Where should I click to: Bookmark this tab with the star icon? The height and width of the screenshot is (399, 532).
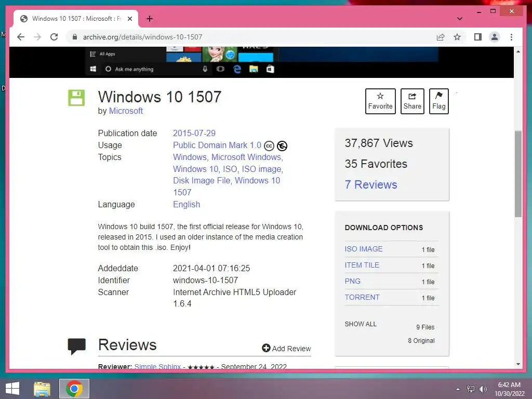click(457, 37)
